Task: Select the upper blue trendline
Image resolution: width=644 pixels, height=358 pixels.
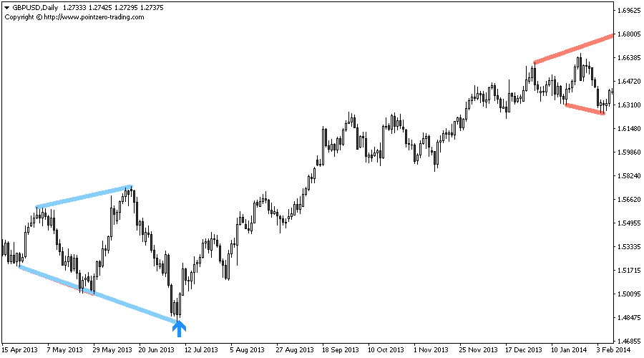Action: [84, 197]
